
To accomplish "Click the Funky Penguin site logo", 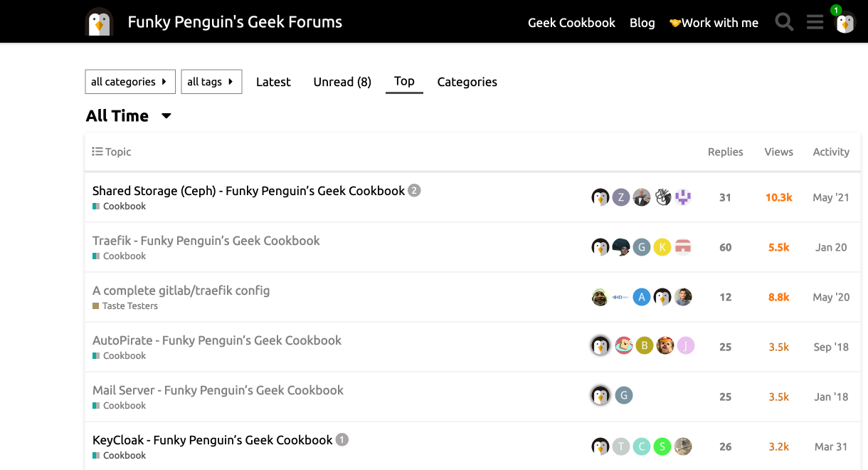I will [100, 22].
